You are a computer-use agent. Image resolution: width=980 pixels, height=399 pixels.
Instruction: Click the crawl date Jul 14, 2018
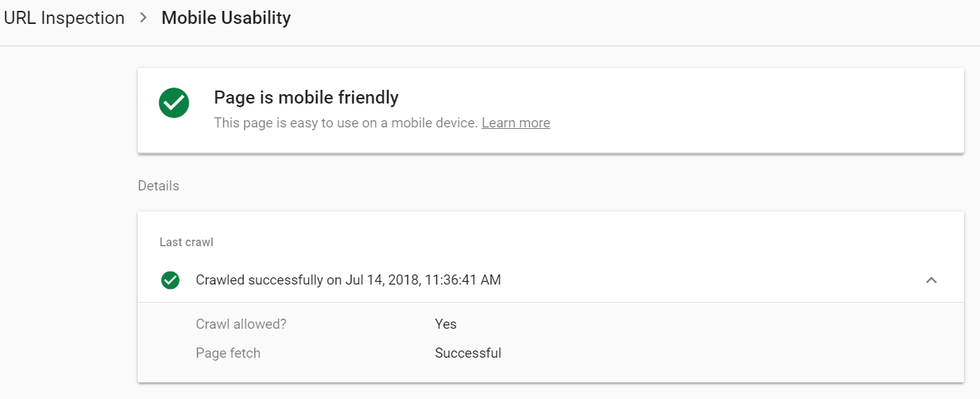pos(383,280)
